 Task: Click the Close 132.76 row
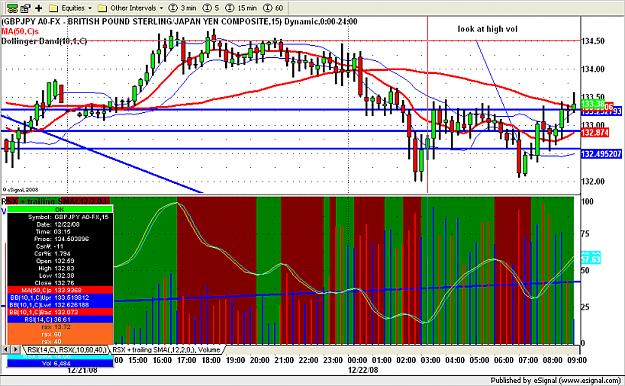pos(60,283)
